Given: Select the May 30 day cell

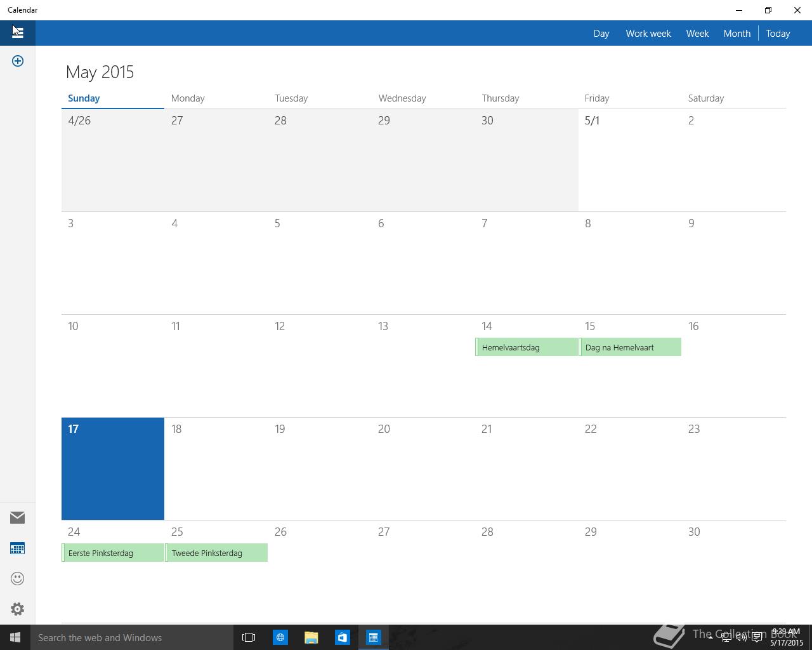Looking at the screenshot, I should click(734, 571).
